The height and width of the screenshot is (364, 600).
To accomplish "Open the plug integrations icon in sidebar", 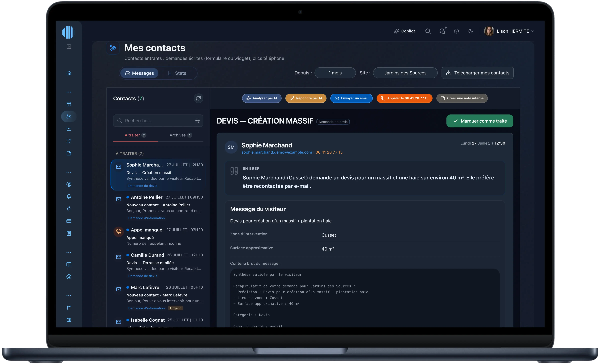I will point(69,209).
